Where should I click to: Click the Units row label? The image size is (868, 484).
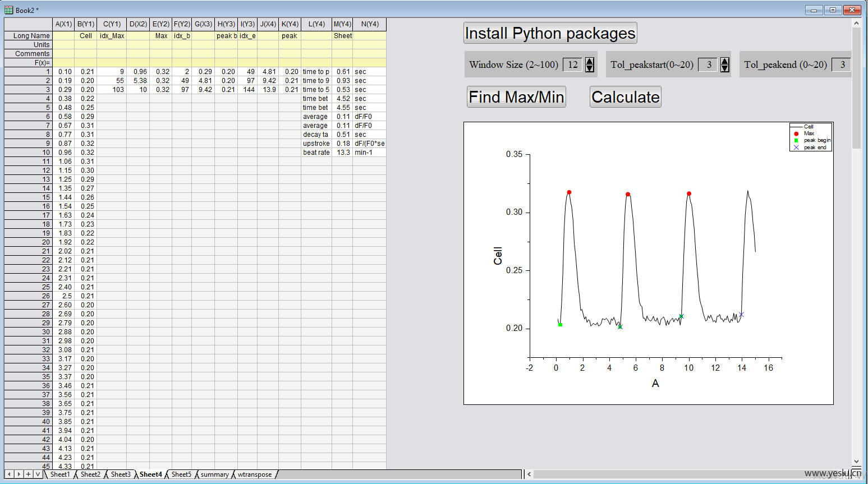coord(29,45)
